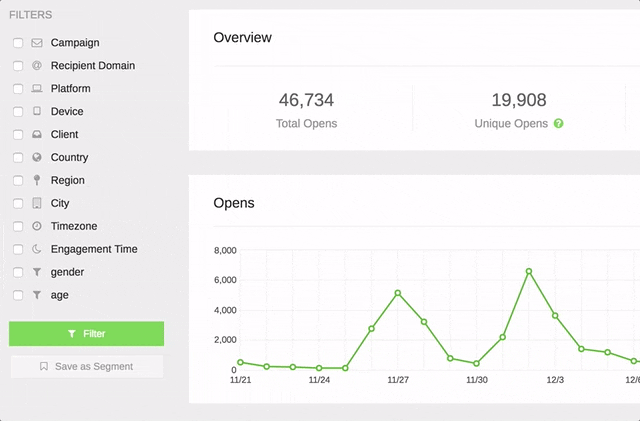Click the map pin icon beside Region
Viewport: 640px width, 421px height.
point(37,180)
